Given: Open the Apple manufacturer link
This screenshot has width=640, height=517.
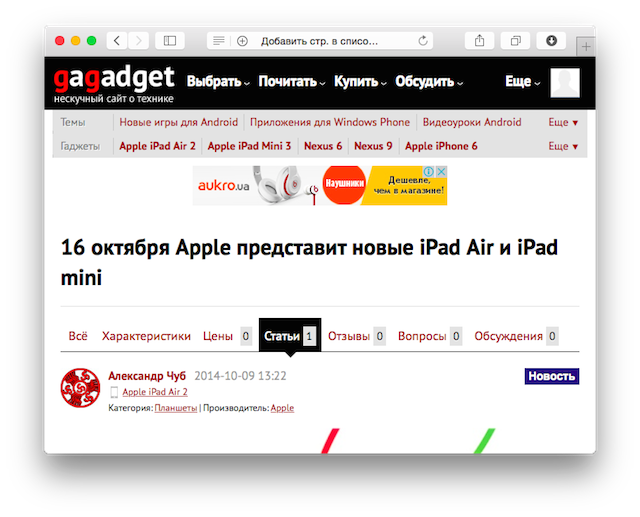Looking at the screenshot, I should (x=282, y=408).
